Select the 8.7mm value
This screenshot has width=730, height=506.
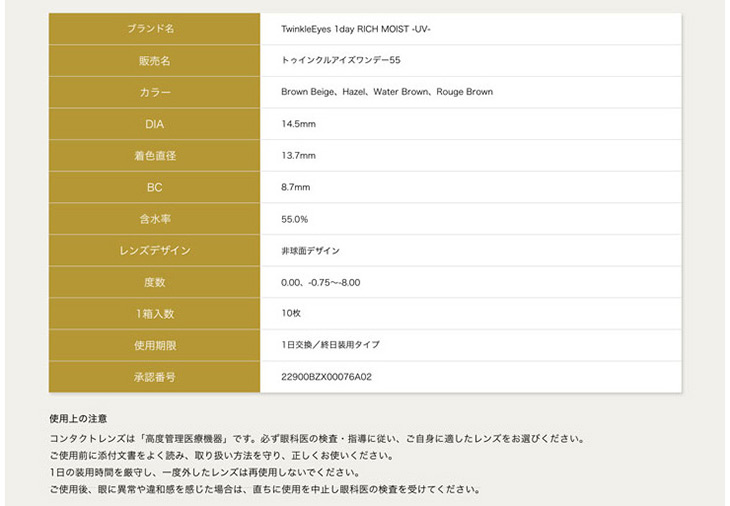tap(296, 187)
